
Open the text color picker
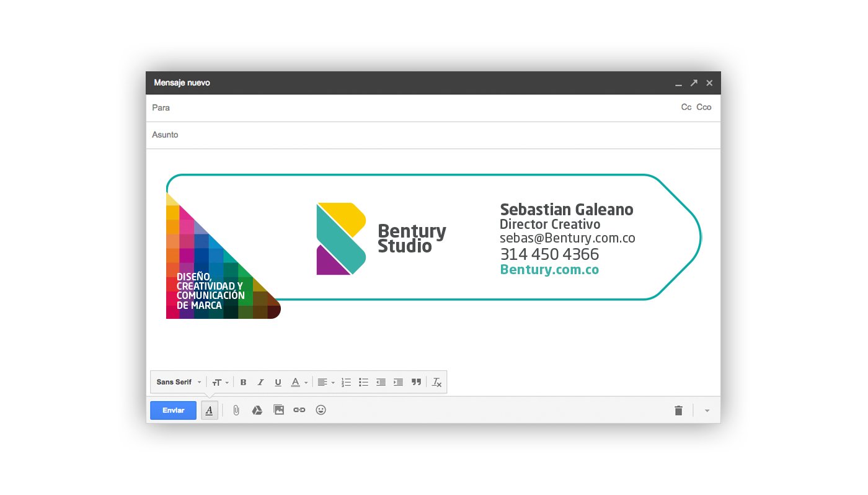pyautogui.click(x=299, y=382)
